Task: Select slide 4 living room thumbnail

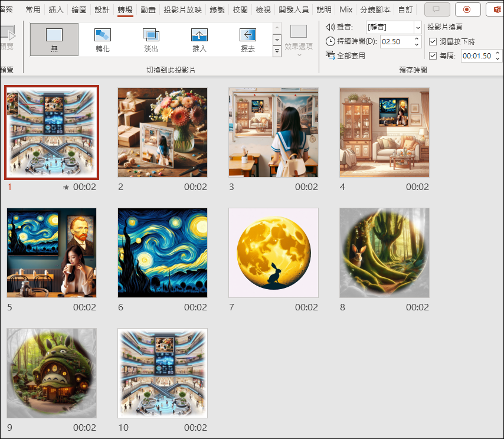Action: 384,132
